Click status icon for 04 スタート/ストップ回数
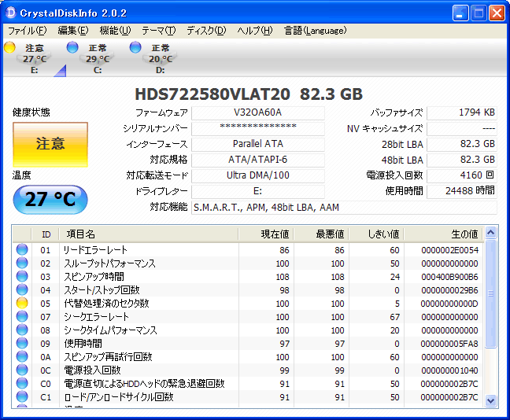This screenshot has width=510, height=420. pyautogui.click(x=22, y=289)
